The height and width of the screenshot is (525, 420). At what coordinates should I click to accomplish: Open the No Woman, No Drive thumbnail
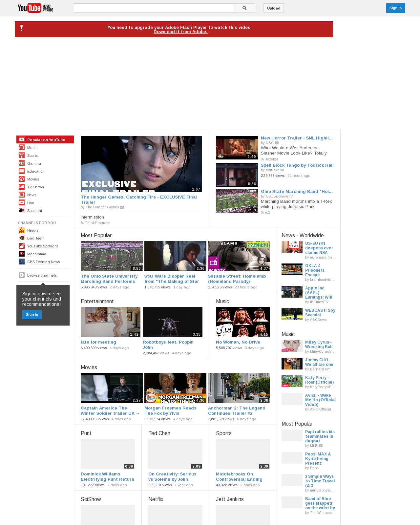(x=243, y=322)
